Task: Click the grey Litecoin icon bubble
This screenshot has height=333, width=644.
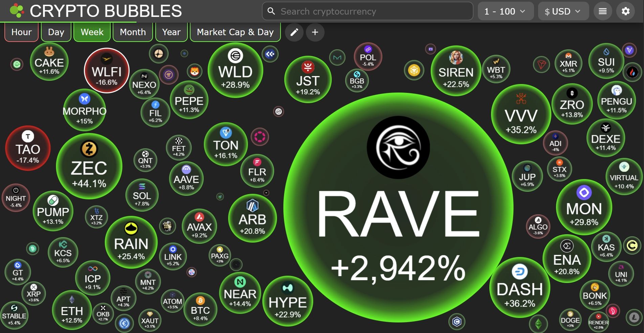Action: click(x=634, y=317)
